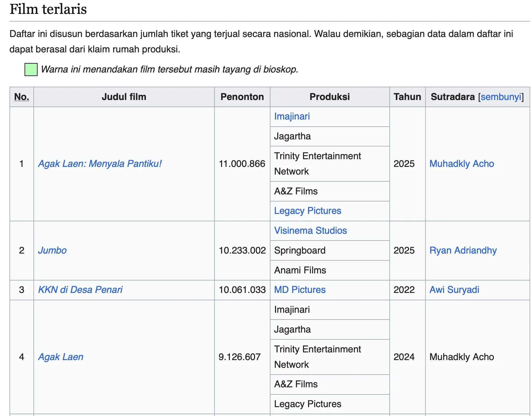
Task: Click the Sutradara column header text
Action: tap(453, 97)
